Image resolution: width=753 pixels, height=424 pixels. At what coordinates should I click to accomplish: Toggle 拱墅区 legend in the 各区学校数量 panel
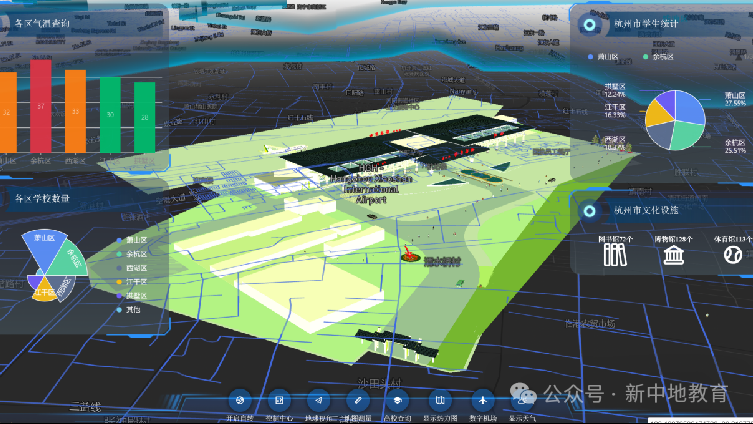pyautogui.click(x=132, y=296)
